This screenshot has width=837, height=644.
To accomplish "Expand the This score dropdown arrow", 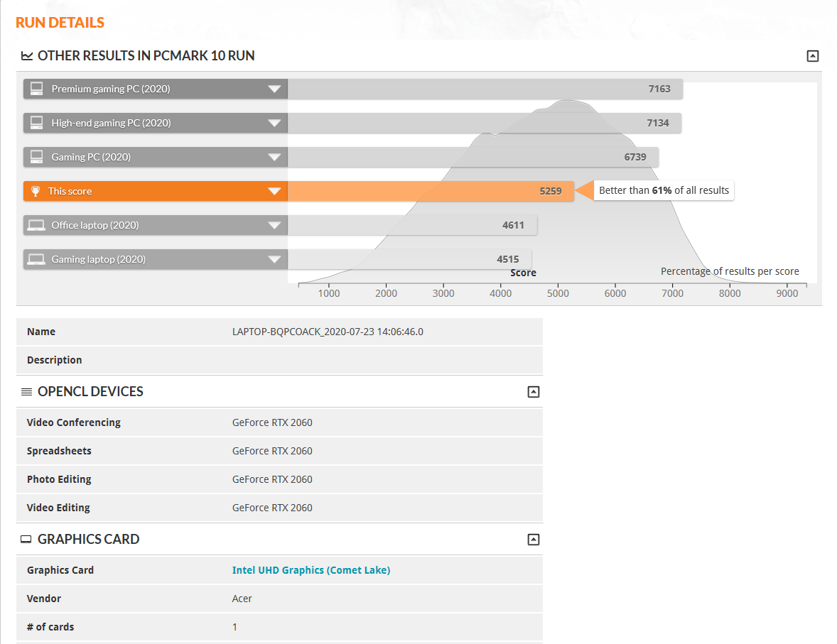I will 274,191.
